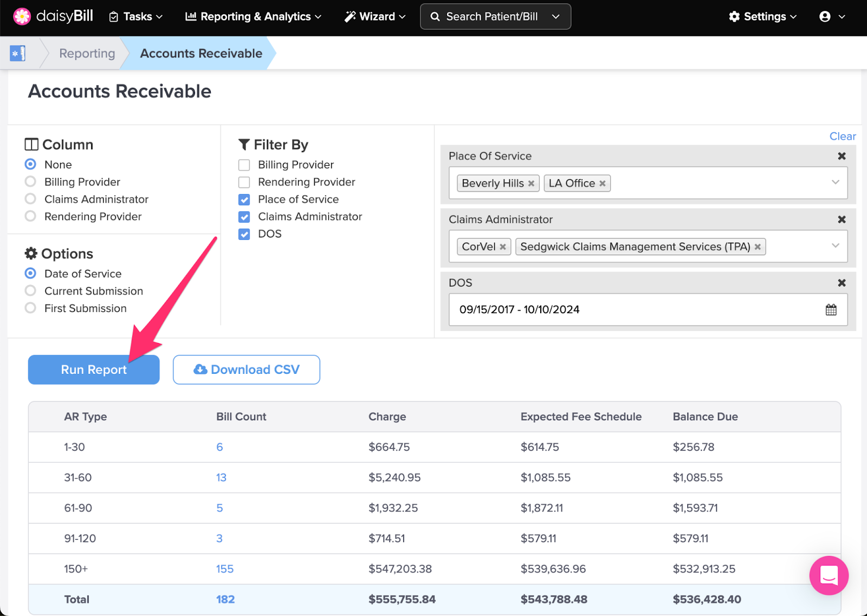Remove the CorVel tag
The height and width of the screenshot is (616, 867).
(x=503, y=247)
